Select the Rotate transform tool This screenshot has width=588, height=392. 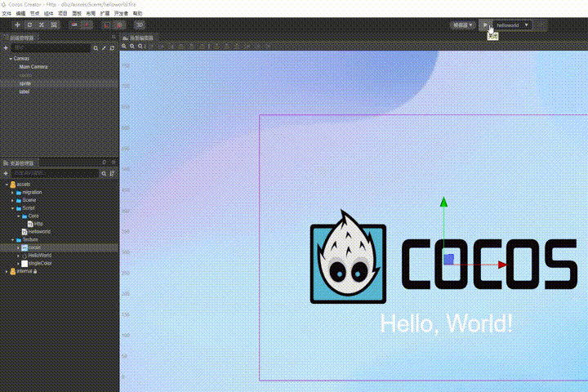tap(29, 24)
